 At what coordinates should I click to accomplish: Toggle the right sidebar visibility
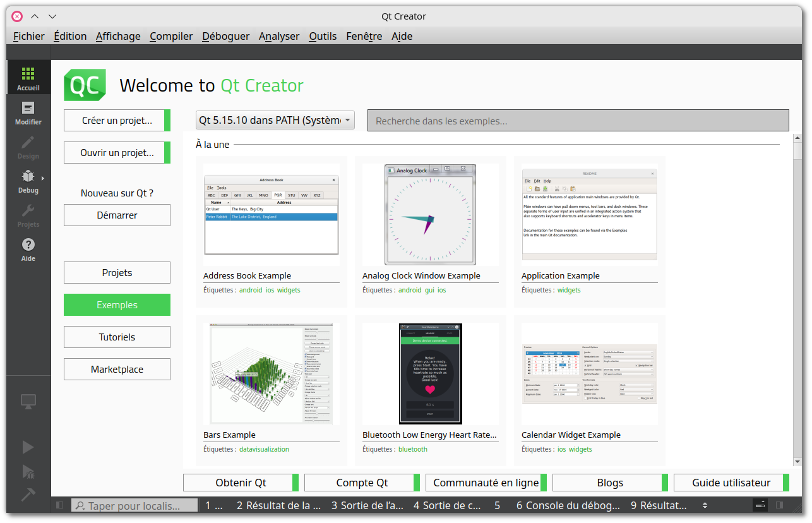pyautogui.click(x=780, y=505)
